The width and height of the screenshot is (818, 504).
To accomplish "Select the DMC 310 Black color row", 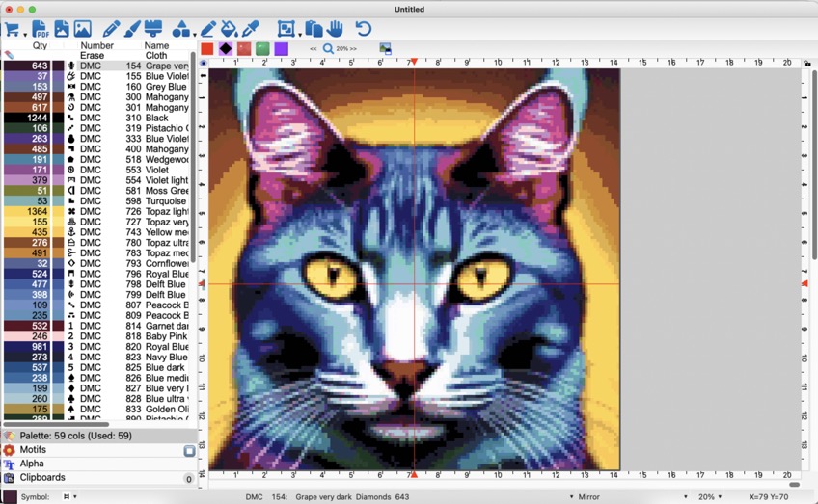I will pyautogui.click(x=96, y=118).
